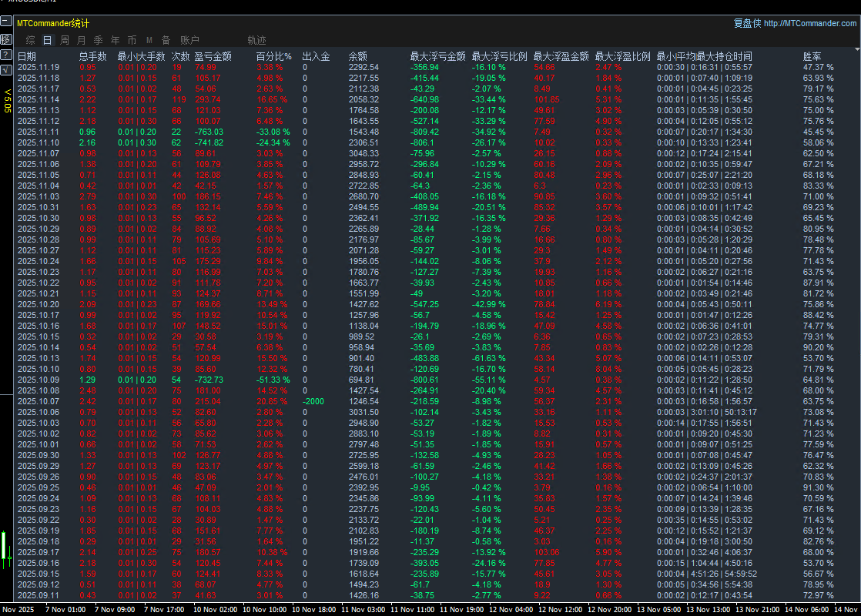Click the -42.99 % floating loss ratio
Image resolution: width=861 pixels, height=616 pixels.
click(489, 304)
